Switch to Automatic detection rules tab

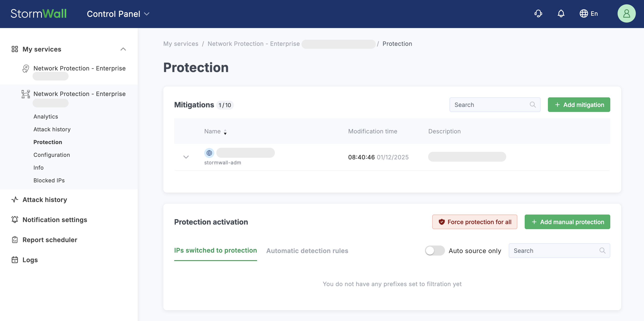point(307,251)
